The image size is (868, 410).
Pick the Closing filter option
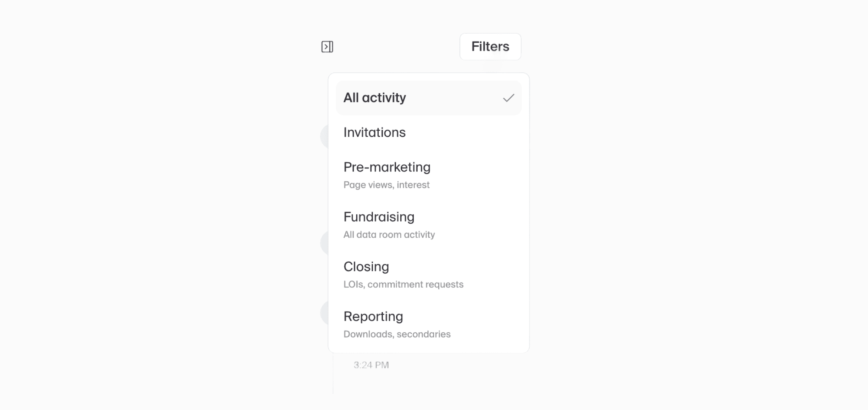pyautogui.click(x=429, y=274)
